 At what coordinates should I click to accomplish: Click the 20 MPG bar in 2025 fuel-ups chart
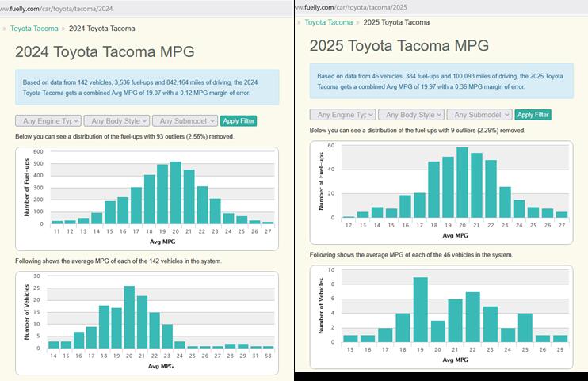click(x=462, y=183)
